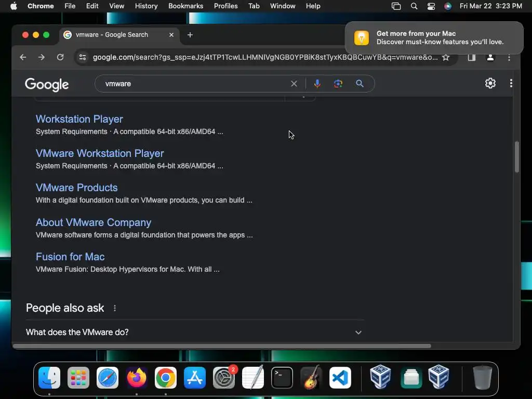Open App Store from the Dock
This screenshot has height=399, width=532.
[x=195, y=378]
